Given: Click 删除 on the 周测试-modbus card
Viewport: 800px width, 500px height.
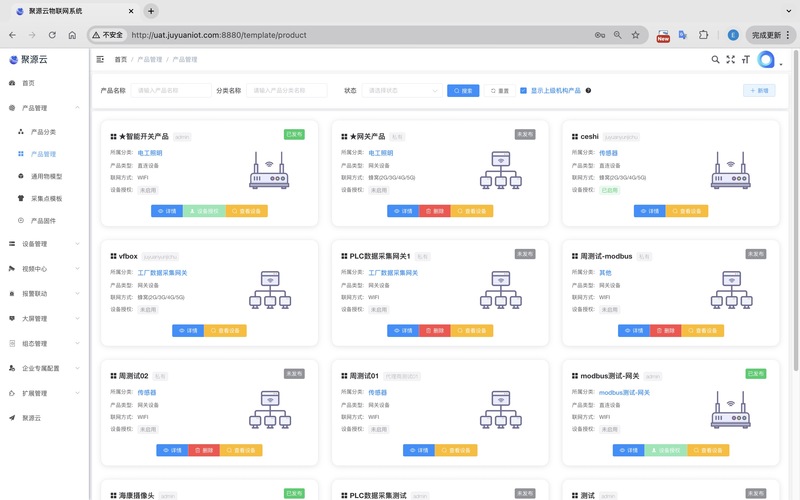Looking at the screenshot, I should coord(665,331).
